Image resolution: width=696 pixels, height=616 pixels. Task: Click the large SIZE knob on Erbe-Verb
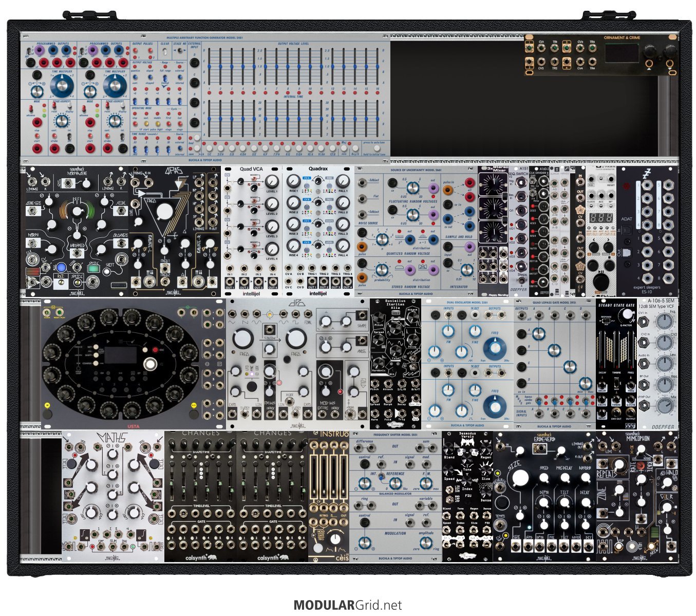pyautogui.click(x=520, y=478)
